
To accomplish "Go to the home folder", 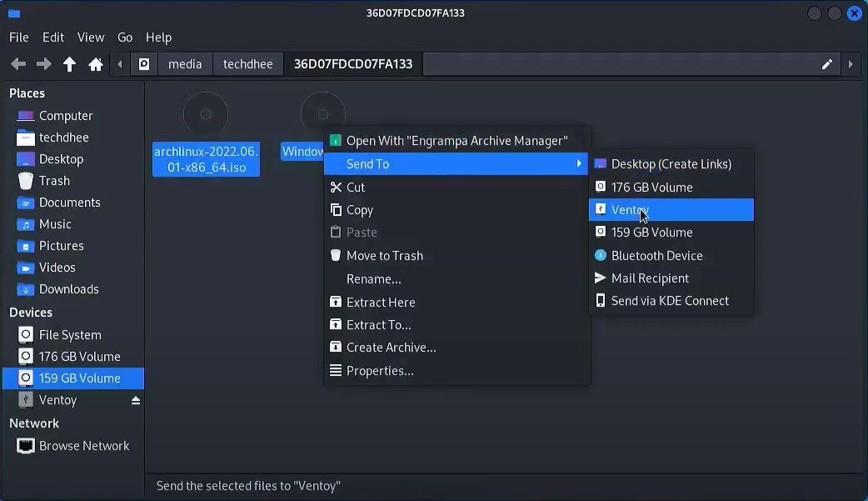I will (x=96, y=63).
